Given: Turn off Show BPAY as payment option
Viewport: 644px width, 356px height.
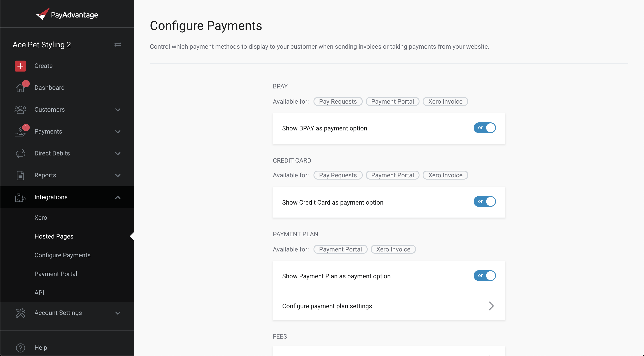Looking at the screenshot, I should tap(485, 128).
